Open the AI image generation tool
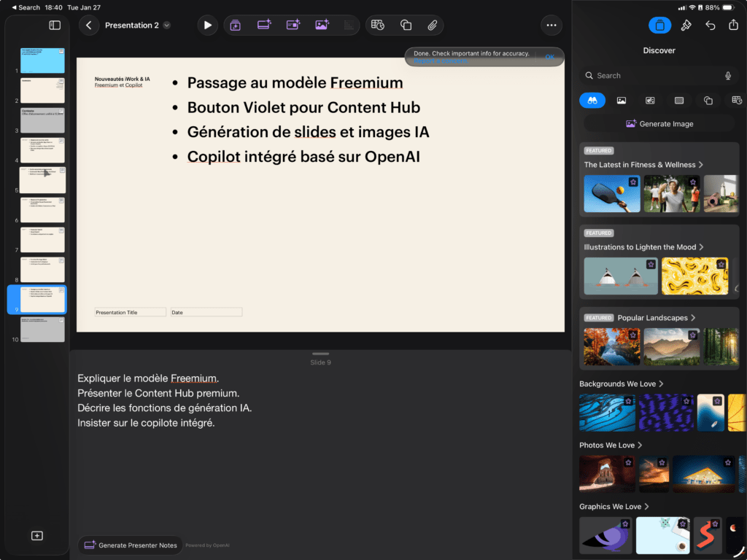 tap(322, 25)
